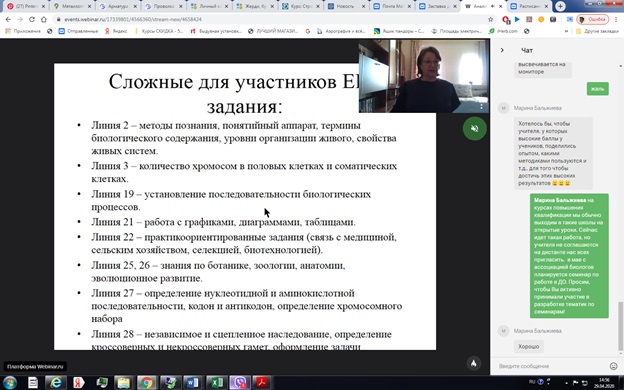Click the chat panel scrollbar
624x390 pixels.
click(x=620, y=326)
